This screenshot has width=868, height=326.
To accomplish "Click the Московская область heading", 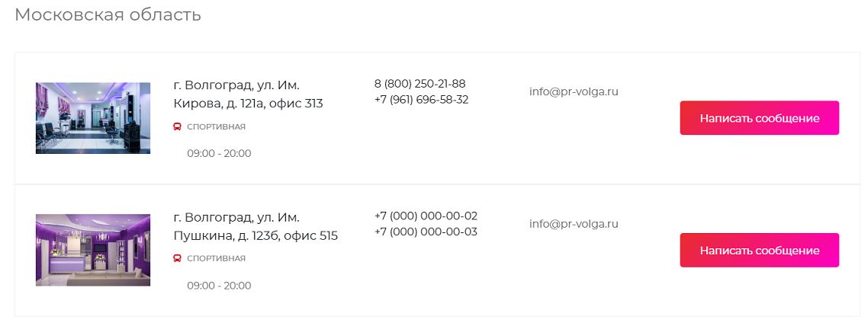I will (108, 15).
